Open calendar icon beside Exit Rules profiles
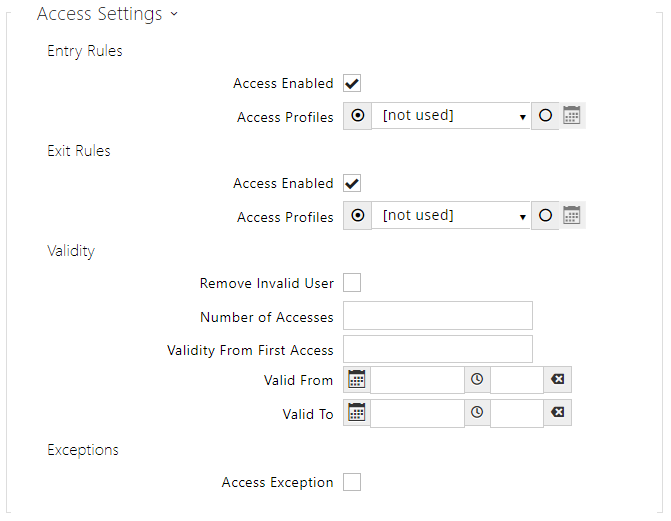The width and height of the screenshot is (671, 521). click(572, 215)
